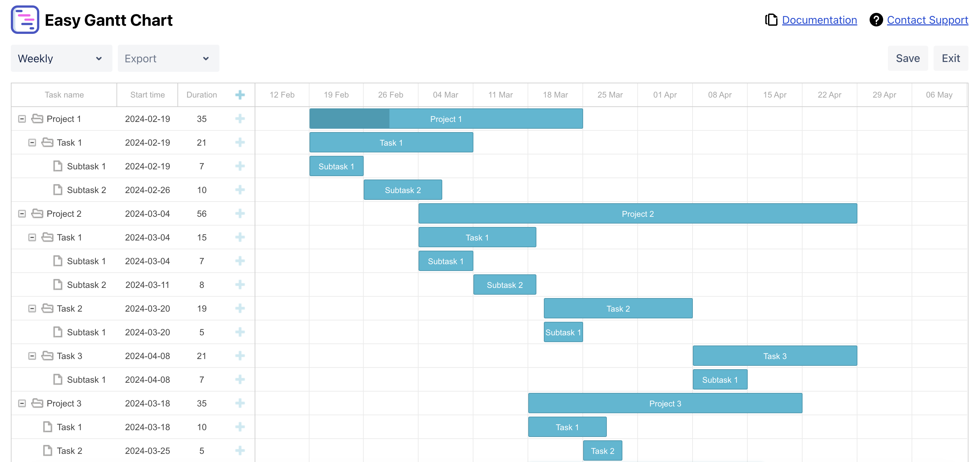Click the Contact Support link

[x=928, y=19]
